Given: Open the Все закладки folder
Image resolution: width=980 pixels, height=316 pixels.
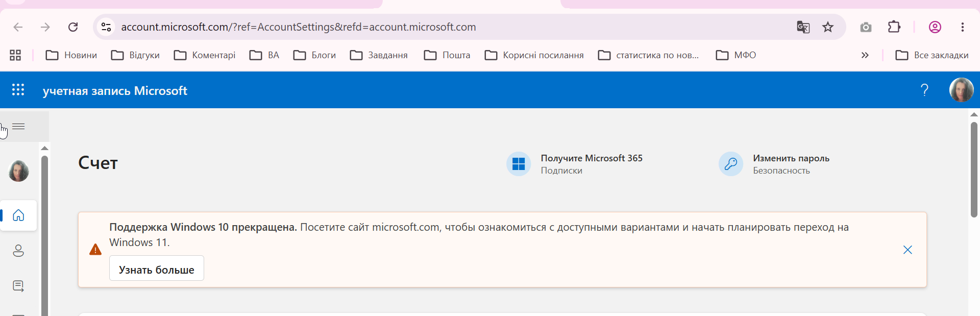Looking at the screenshot, I should [x=932, y=55].
